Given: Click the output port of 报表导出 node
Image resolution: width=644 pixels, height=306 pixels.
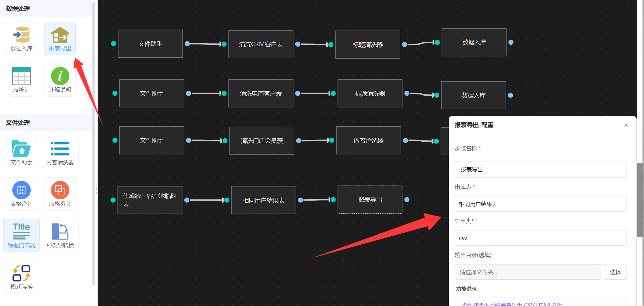Looking at the screenshot, I should pos(407,200).
